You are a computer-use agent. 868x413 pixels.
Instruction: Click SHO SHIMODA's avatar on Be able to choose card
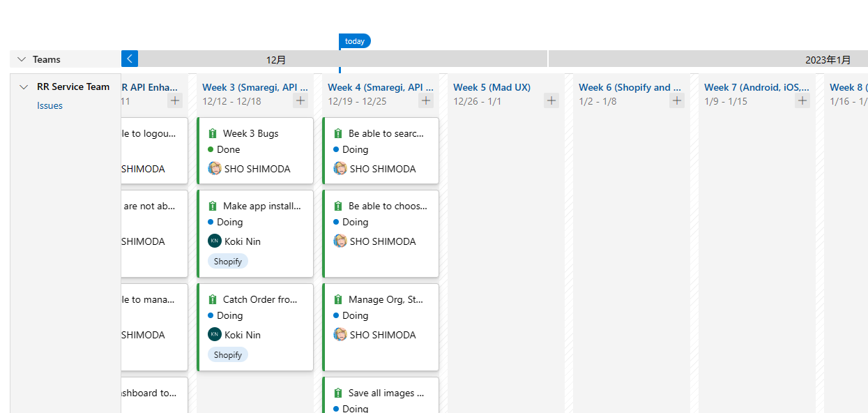[340, 241]
